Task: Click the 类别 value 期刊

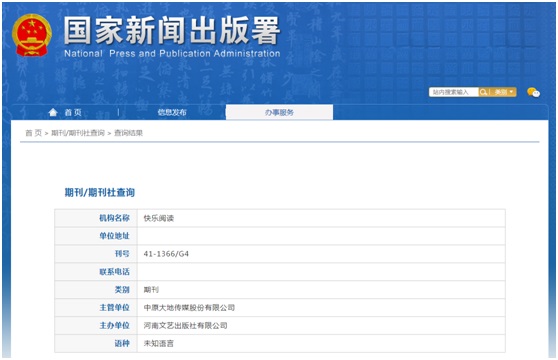Action: 151,290
